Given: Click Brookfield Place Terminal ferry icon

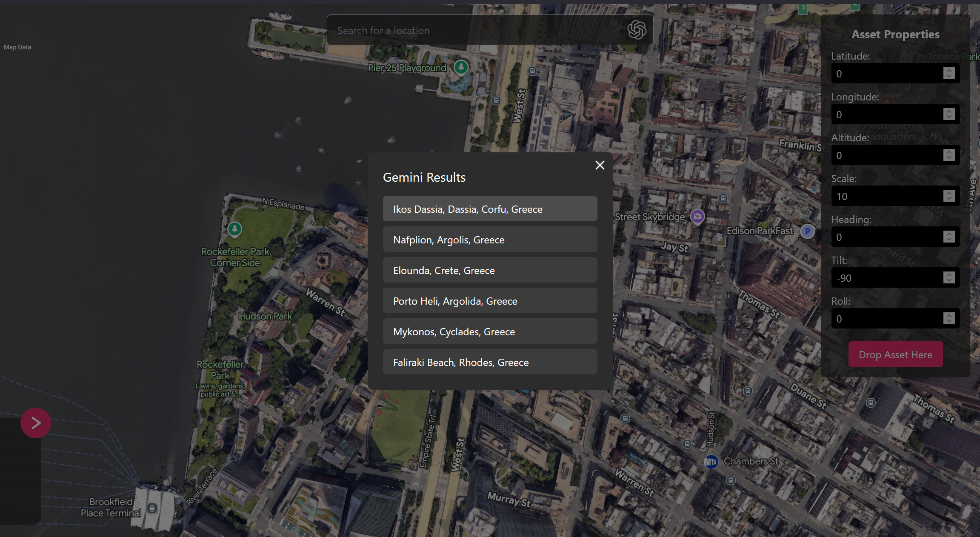Looking at the screenshot, I should 152,508.
